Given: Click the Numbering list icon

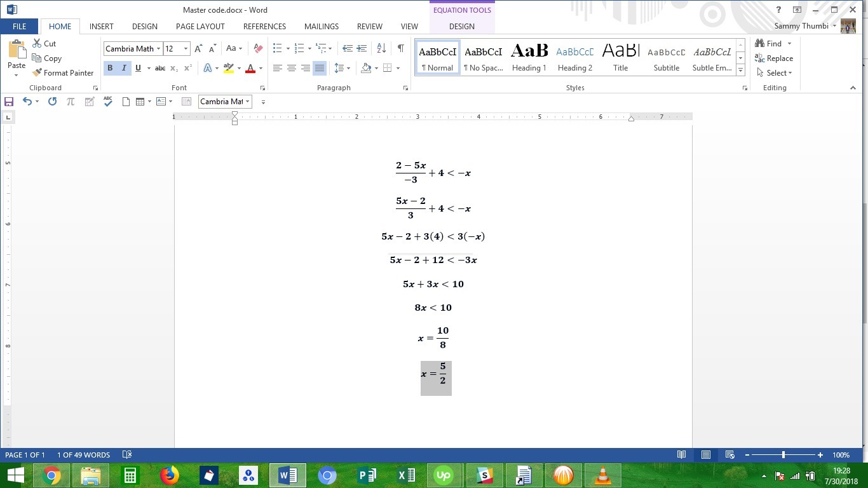Looking at the screenshot, I should coord(299,49).
